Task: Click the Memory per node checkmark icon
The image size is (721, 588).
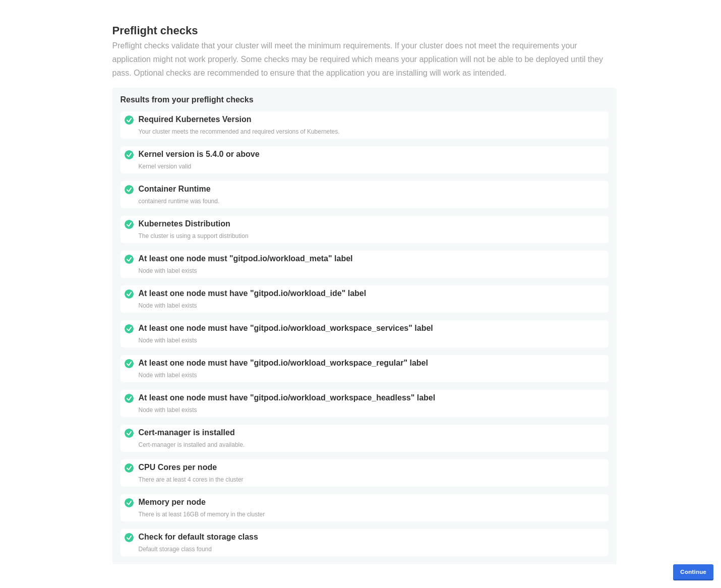Action: [x=129, y=503]
